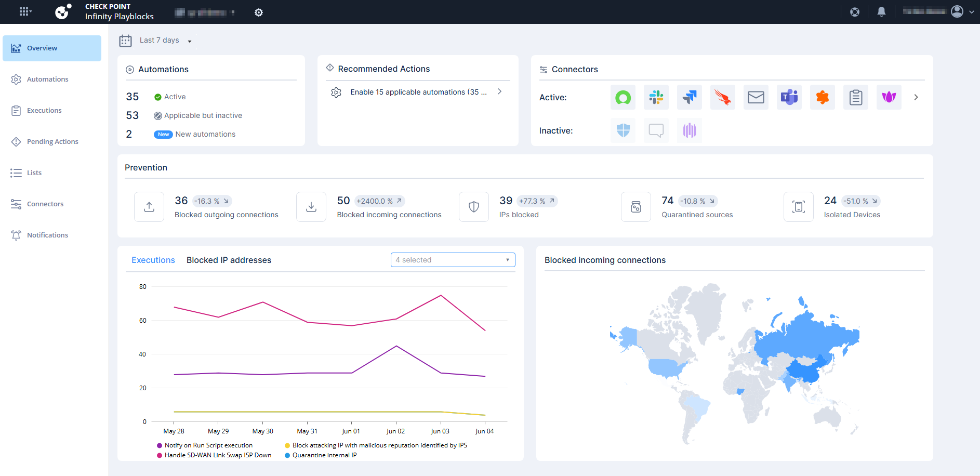Click the Jira connector icon

point(690,97)
